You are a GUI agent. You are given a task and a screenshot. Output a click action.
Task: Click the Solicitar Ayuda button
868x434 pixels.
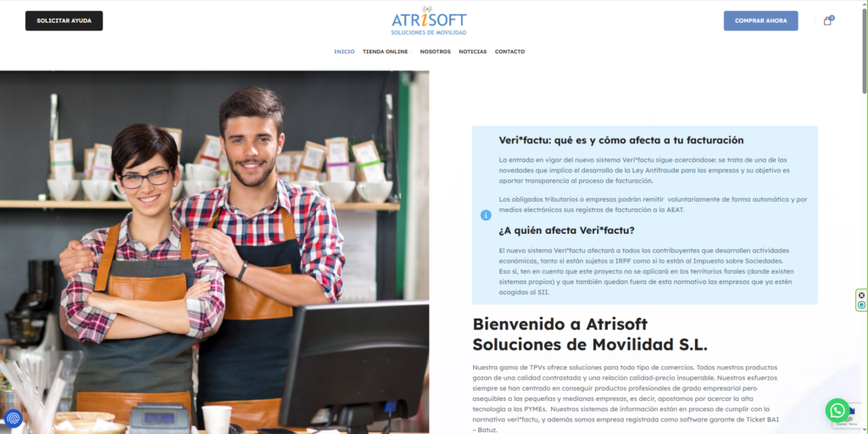[64, 20]
